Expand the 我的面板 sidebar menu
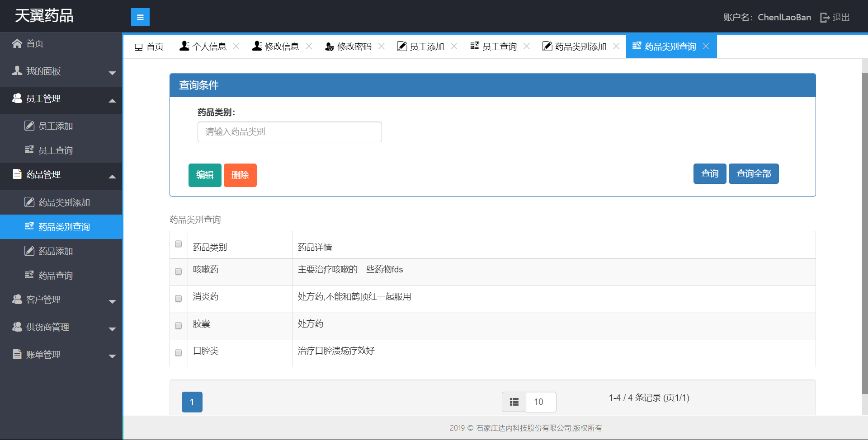Viewport: 868px width, 440px height. pos(61,71)
